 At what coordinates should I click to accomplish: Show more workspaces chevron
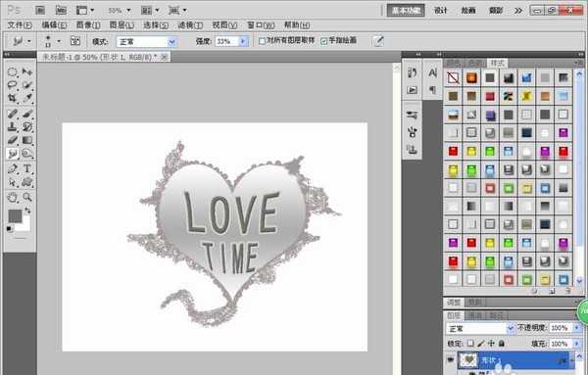(518, 11)
